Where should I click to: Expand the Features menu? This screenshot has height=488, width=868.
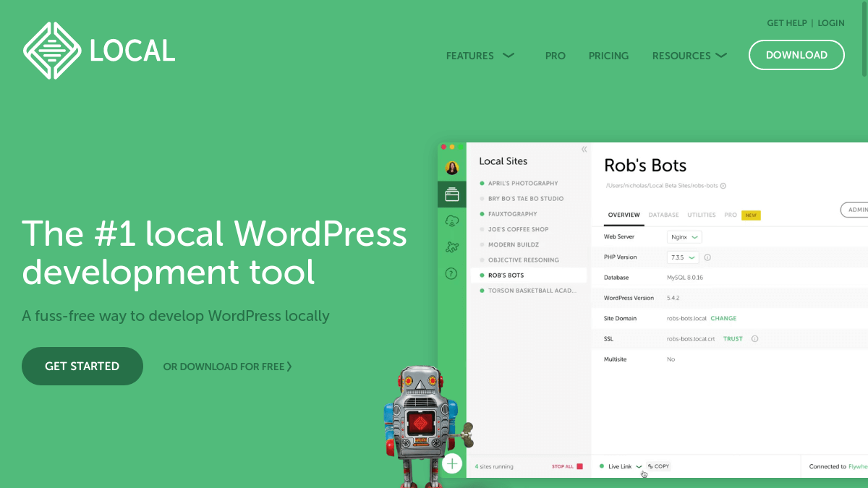480,56
